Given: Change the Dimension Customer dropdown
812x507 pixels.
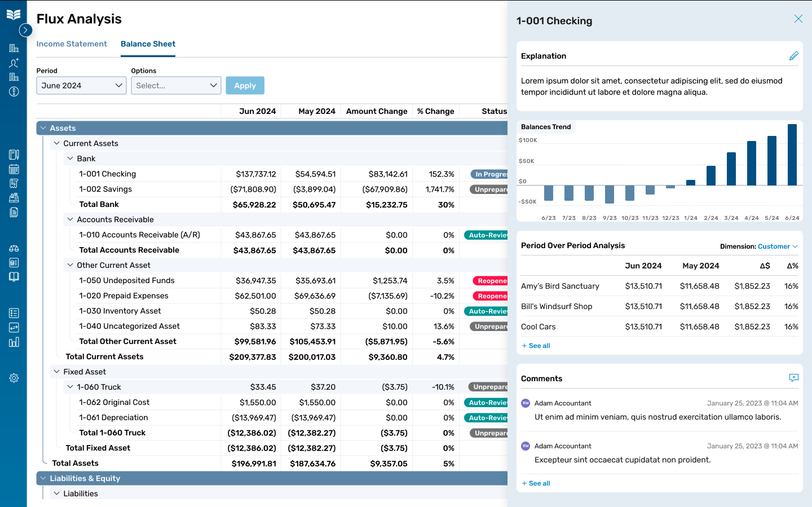Looking at the screenshot, I should (x=777, y=246).
